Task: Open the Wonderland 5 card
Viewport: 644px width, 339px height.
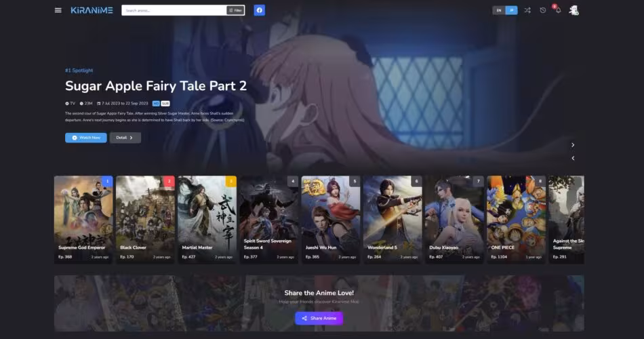Action: click(x=393, y=220)
